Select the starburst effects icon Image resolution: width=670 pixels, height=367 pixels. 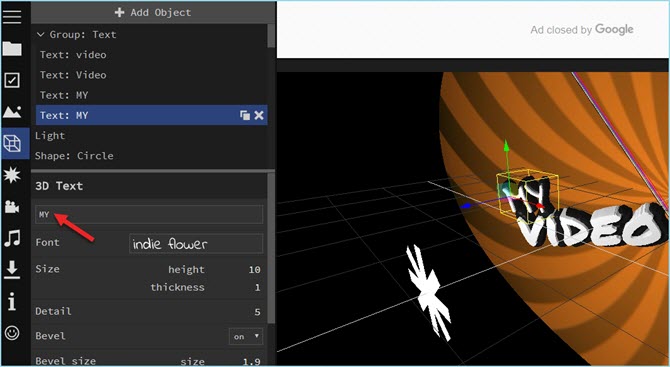point(12,174)
